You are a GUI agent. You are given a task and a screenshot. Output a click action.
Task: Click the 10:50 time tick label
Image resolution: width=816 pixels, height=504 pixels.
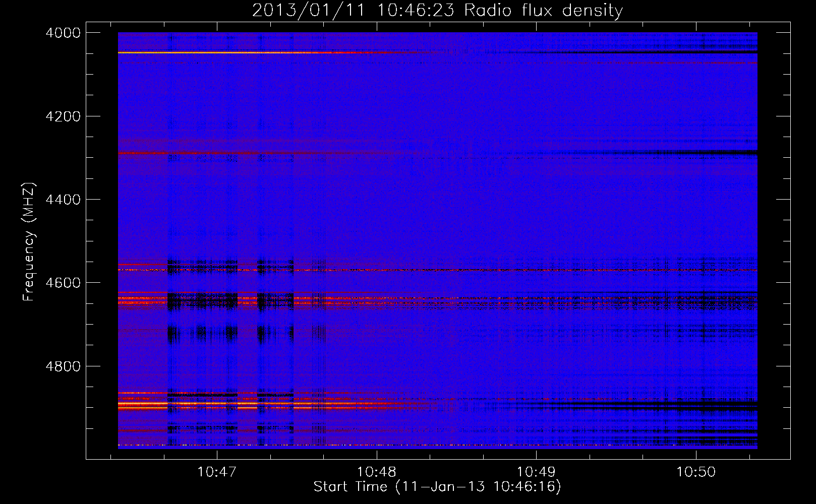(x=696, y=472)
